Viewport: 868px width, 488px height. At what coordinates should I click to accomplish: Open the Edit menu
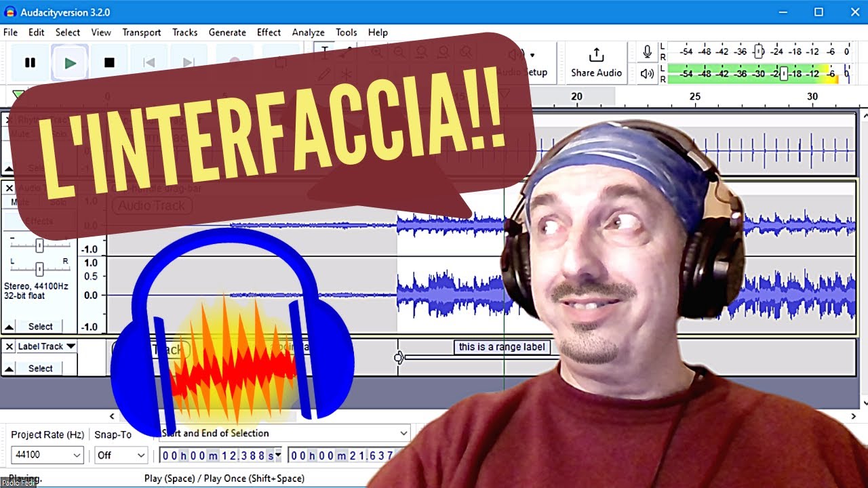point(37,32)
